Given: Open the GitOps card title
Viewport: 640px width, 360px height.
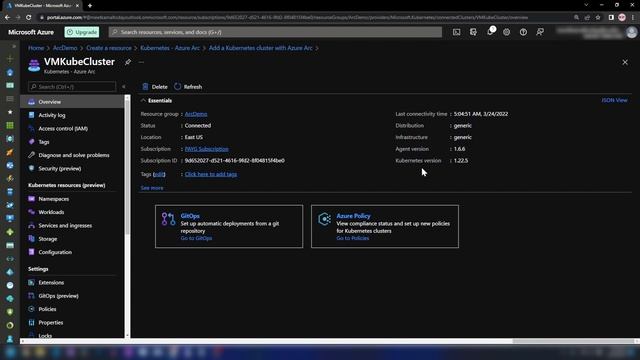Looking at the screenshot, I should tap(190, 216).
